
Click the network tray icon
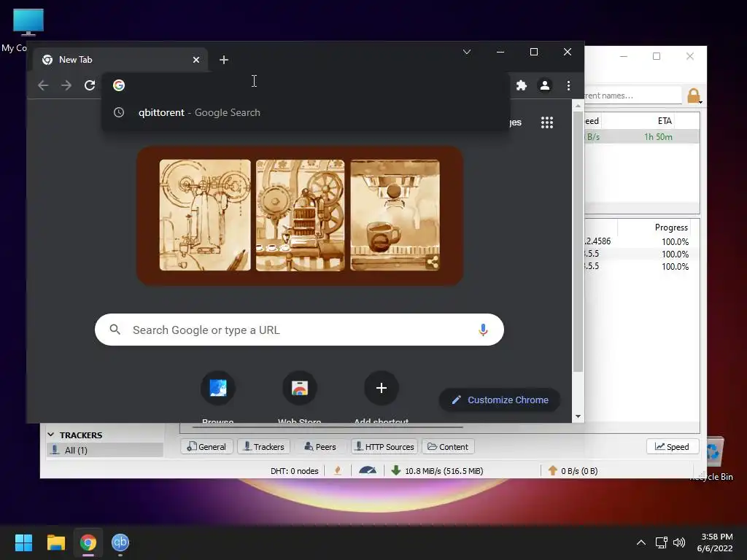661,542
